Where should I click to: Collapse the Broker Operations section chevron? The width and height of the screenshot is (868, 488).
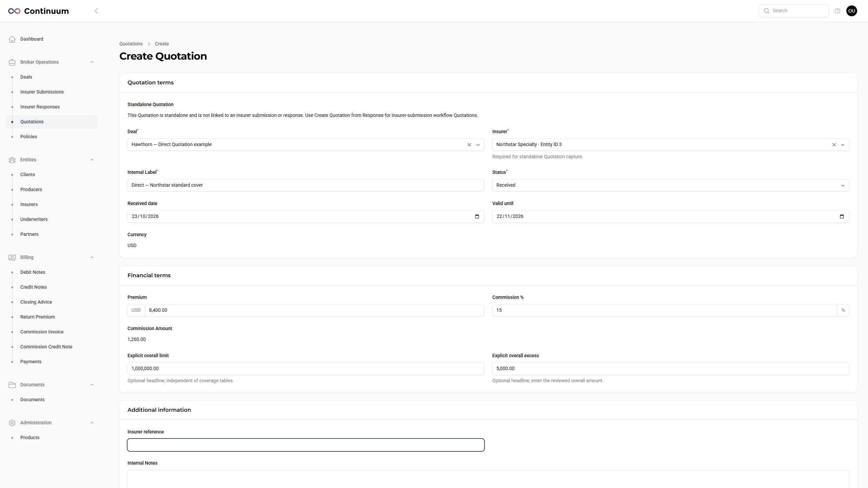pos(92,62)
